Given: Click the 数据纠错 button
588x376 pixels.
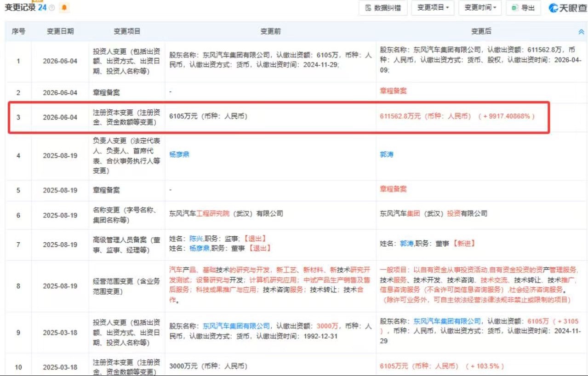Looking at the screenshot, I should point(383,8).
